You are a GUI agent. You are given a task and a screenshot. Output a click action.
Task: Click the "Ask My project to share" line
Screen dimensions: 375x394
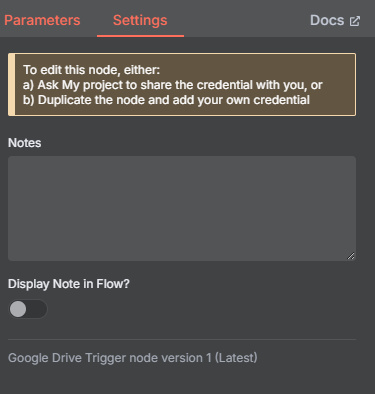tap(173, 85)
